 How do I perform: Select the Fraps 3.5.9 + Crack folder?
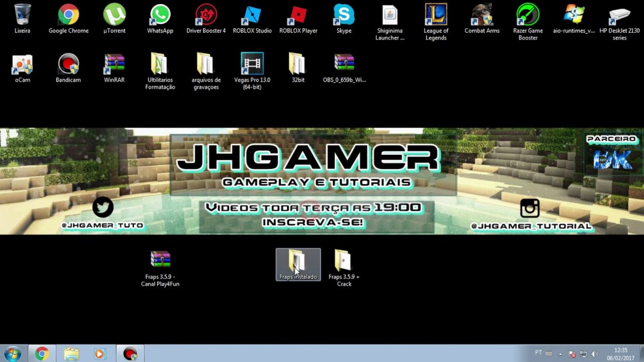click(x=344, y=269)
